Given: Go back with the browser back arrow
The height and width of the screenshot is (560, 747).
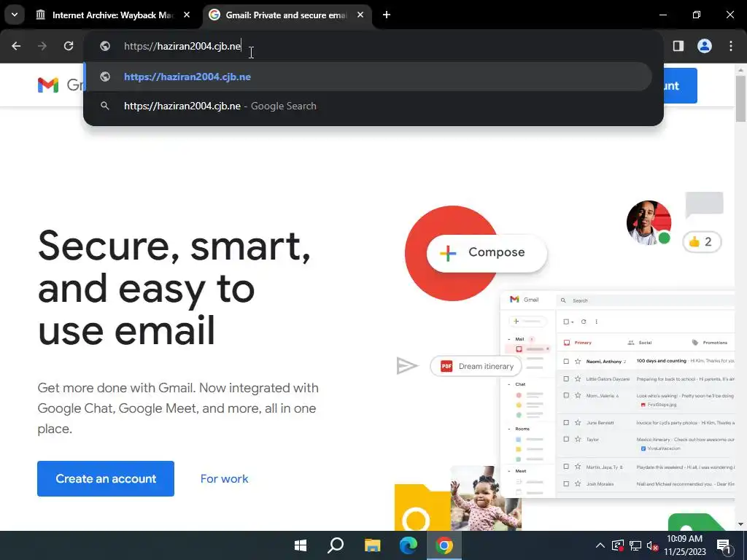Looking at the screenshot, I should pyautogui.click(x=16, y=46).
